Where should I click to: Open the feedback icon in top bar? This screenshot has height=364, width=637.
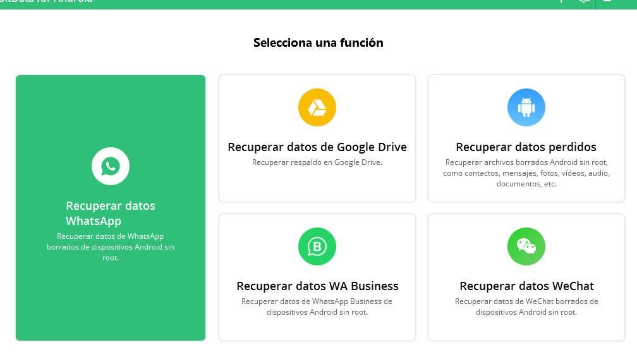584,2
